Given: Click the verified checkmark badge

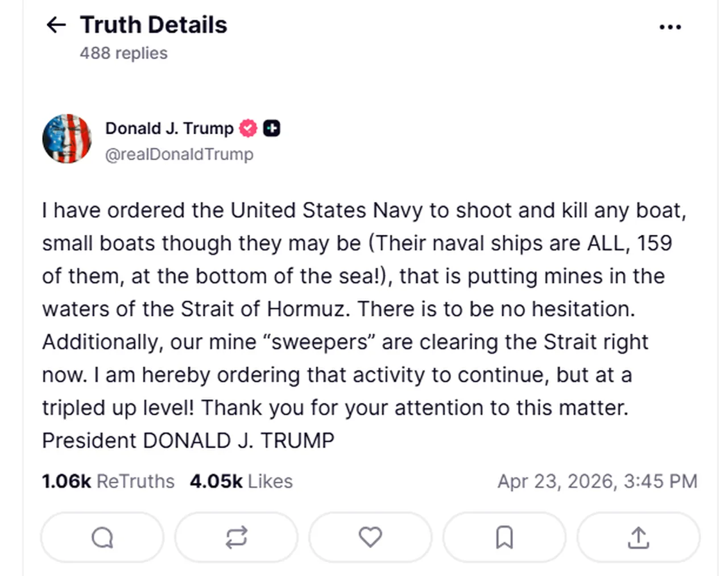Looking at the screenshot, I should click(247, 129).
